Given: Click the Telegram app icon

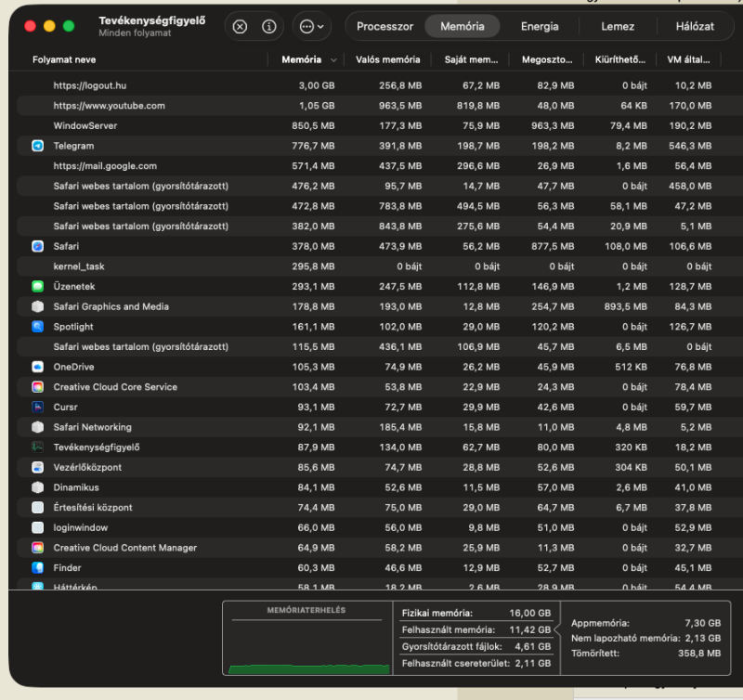Looking at the screenshot, I should click(x=37, y=146).
